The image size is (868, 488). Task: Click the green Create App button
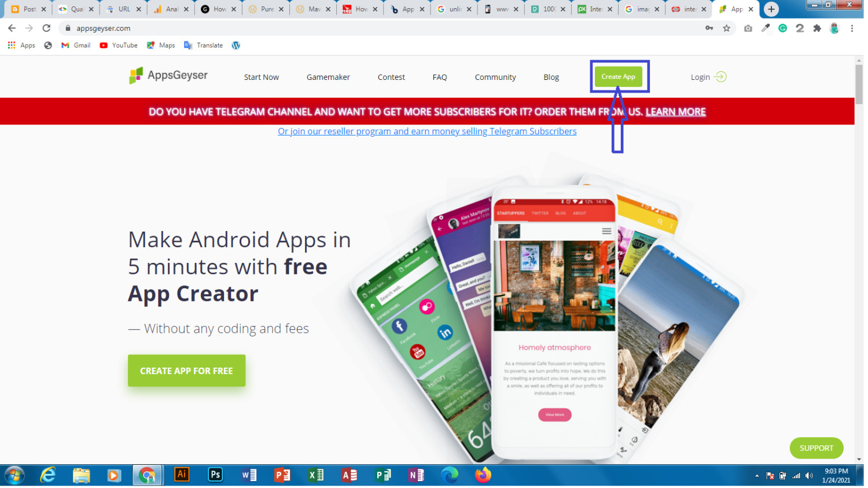pos(619,76)
